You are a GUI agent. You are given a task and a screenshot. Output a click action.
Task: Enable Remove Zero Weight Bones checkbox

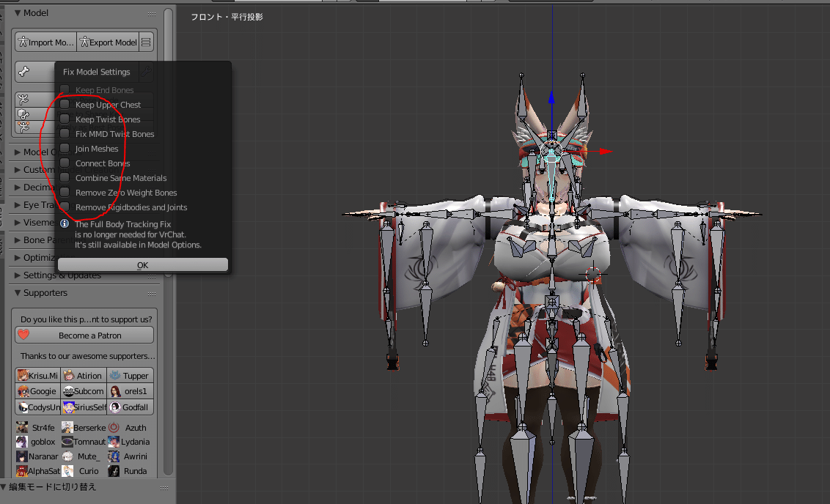(65, 193)
